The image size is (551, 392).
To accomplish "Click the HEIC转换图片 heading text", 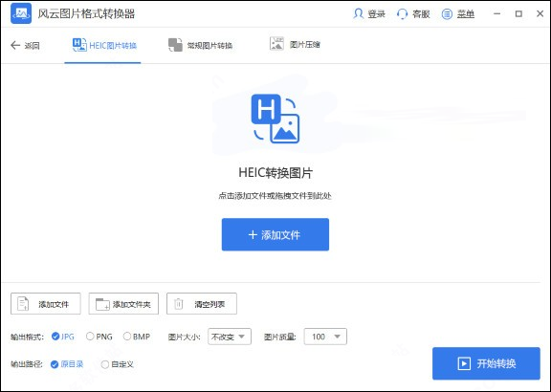I will 275,173.
